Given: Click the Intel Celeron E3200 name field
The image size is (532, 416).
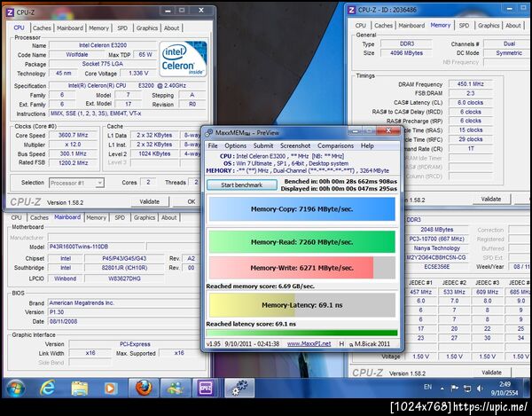Looking at the screenshot, I should click(103, 45).
